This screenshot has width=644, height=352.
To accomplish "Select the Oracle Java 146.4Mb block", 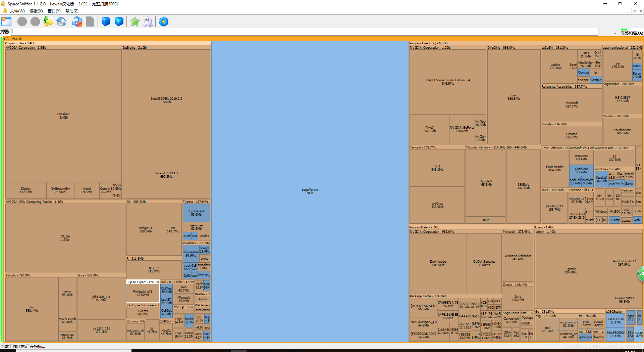I will pyautogui.click(x=518, y=298).
